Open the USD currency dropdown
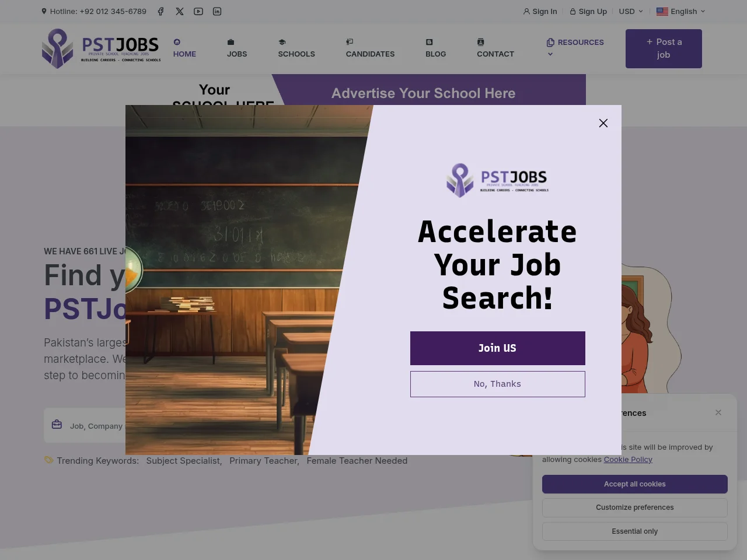Image resolution: width=747 pixels, height=560 pixels. click(631, 11)
